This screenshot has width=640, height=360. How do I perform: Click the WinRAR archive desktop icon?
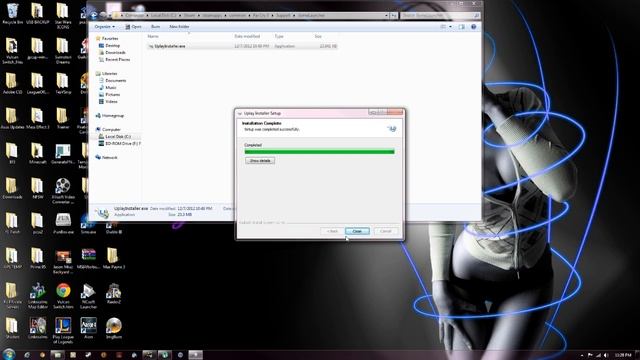pyautogui.click(x=88, y=258)
